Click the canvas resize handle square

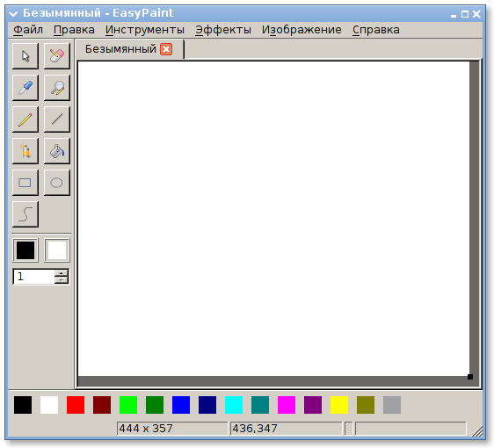[470, 377]
